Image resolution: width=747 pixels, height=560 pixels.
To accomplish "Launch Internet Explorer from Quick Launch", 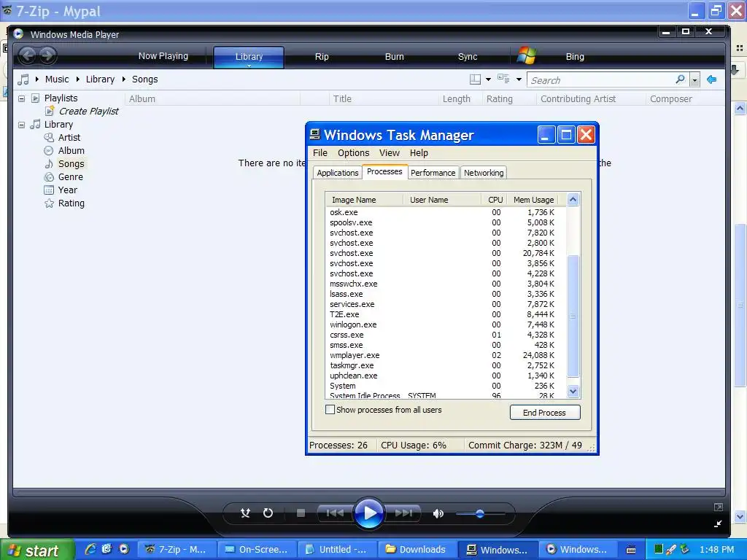I will click(x=90, y=549).
